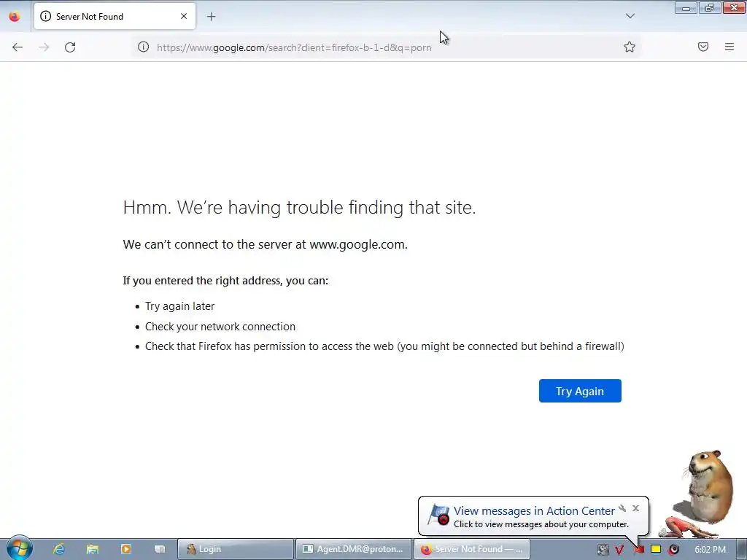
Task: Click 'Check your network connection' text
Action: click(220, 327)
